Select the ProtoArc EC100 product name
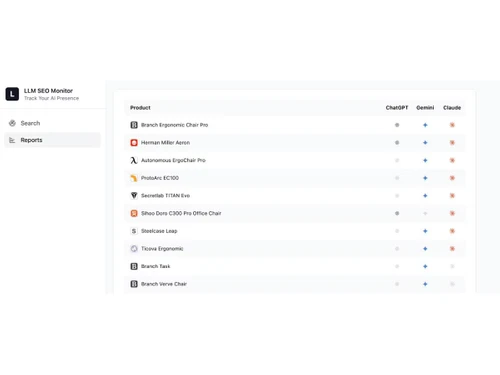The height and width of the screenshot is (375, 500). coord(160,178)
